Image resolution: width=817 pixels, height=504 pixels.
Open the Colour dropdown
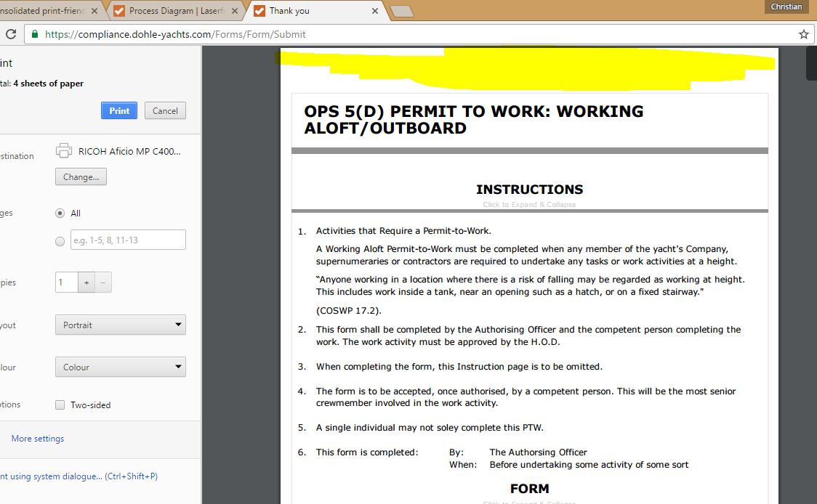pos(121,367)
